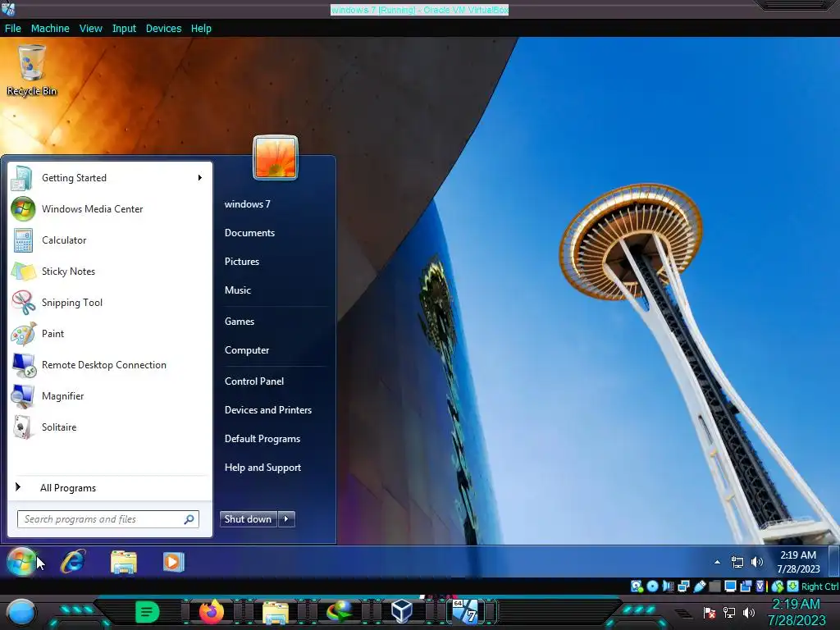The width and height of the screenshot is (840, 630).
Task: Click VirtualBox recording indicator
Action: (x=746, y=586)
